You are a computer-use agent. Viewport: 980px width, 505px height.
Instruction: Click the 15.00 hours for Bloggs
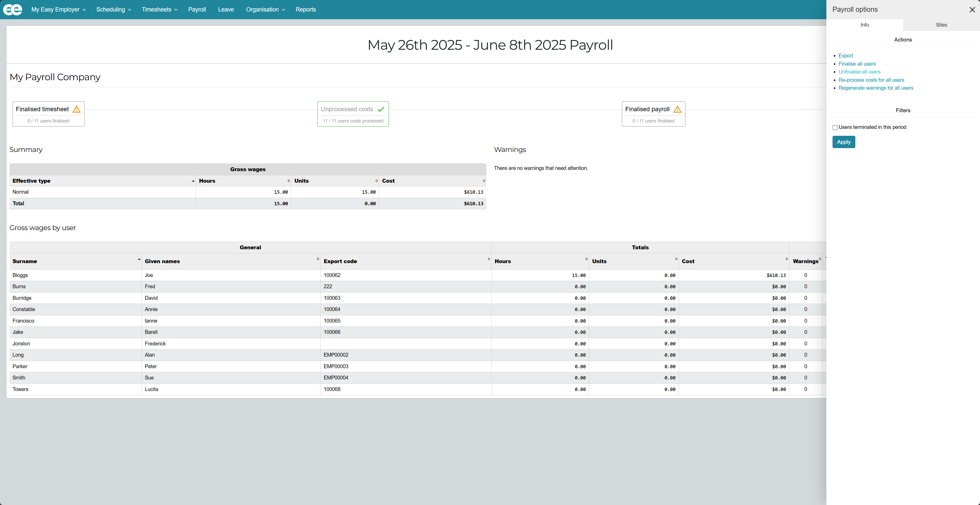click(578, 275)
